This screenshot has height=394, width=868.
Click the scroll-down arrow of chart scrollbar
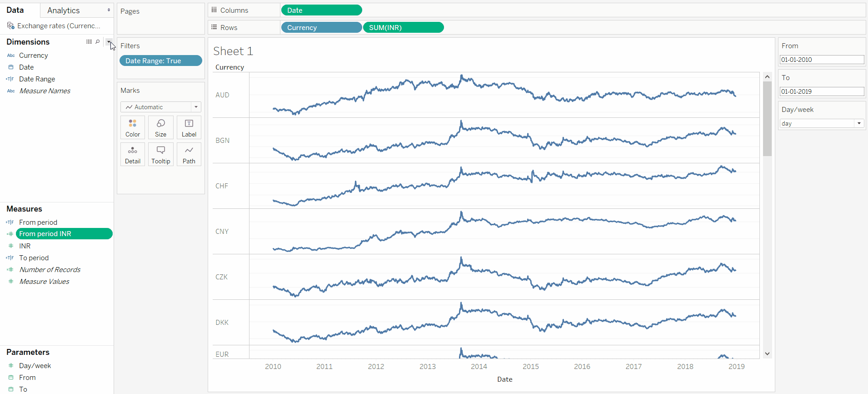768,354
